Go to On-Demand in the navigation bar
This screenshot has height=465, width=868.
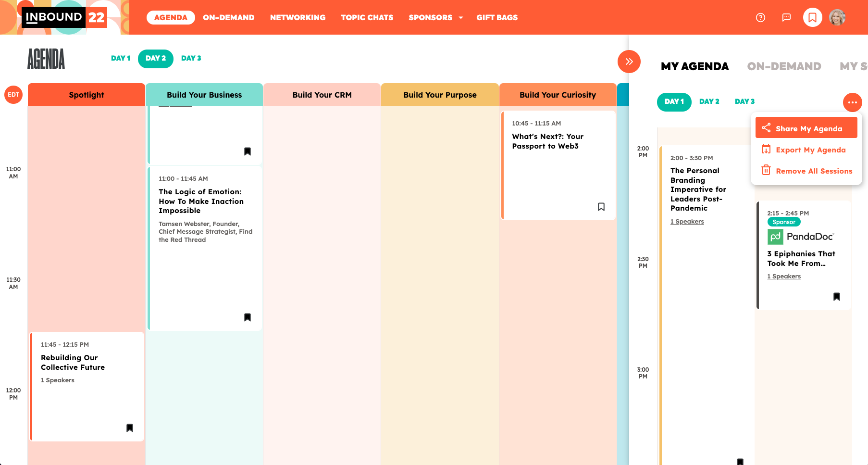[x=229, y=18]
